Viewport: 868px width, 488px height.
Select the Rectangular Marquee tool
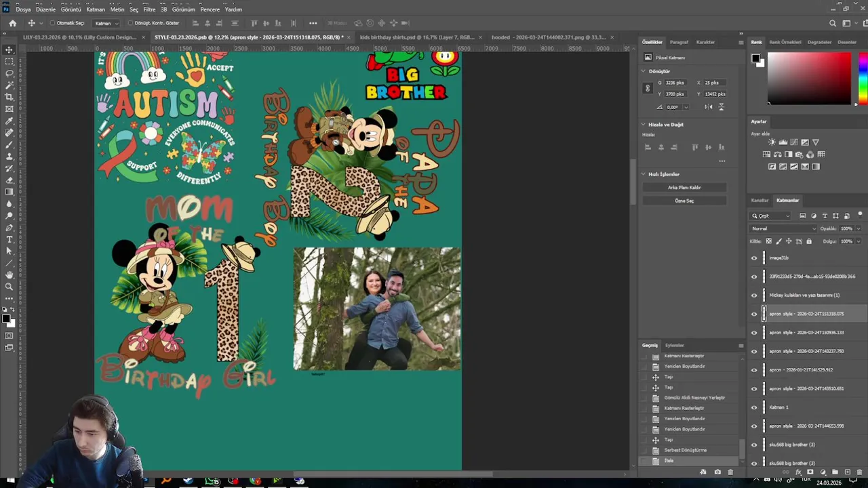[9, 62]
